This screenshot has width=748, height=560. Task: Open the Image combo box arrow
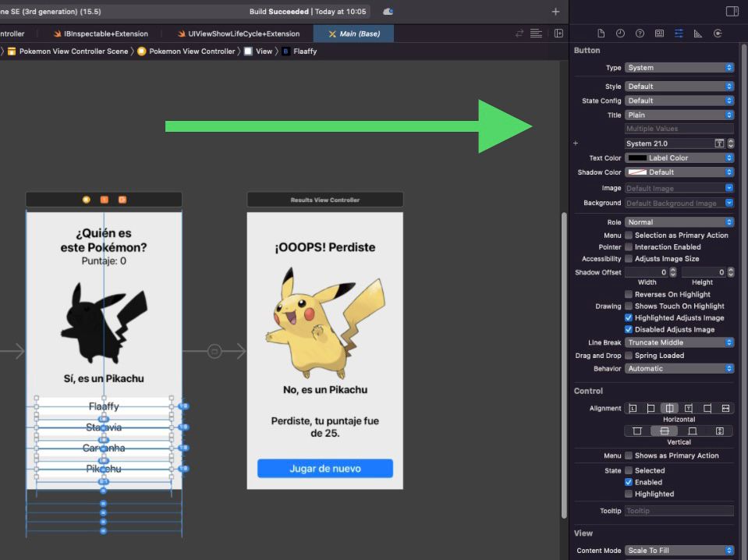(x=729, y=188)
